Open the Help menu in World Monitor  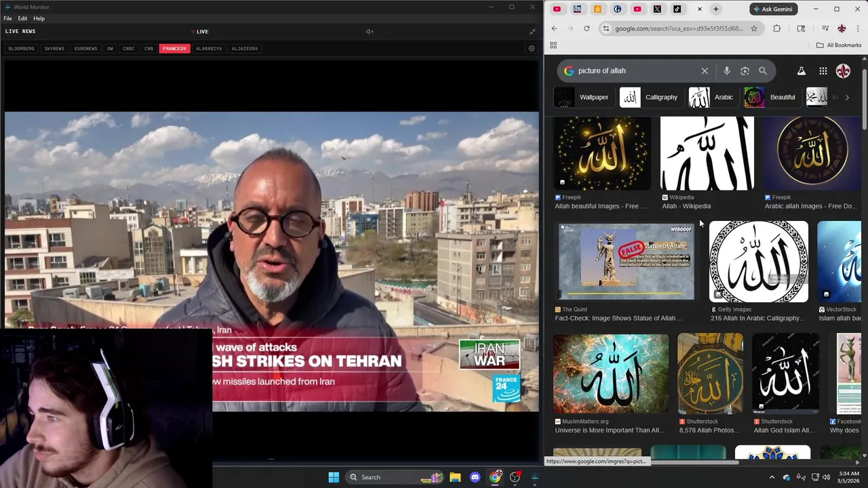pyautogui.click(x=39, y=18)
